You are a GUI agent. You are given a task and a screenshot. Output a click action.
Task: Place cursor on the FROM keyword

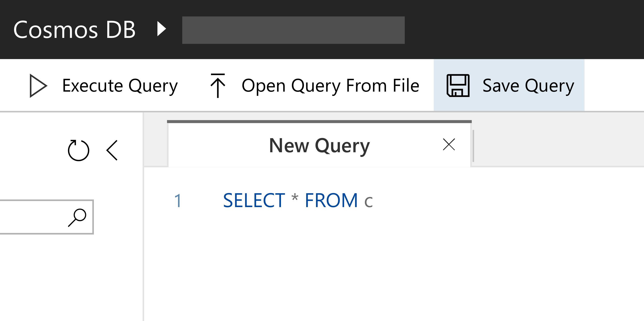click(x=331, y=201)
